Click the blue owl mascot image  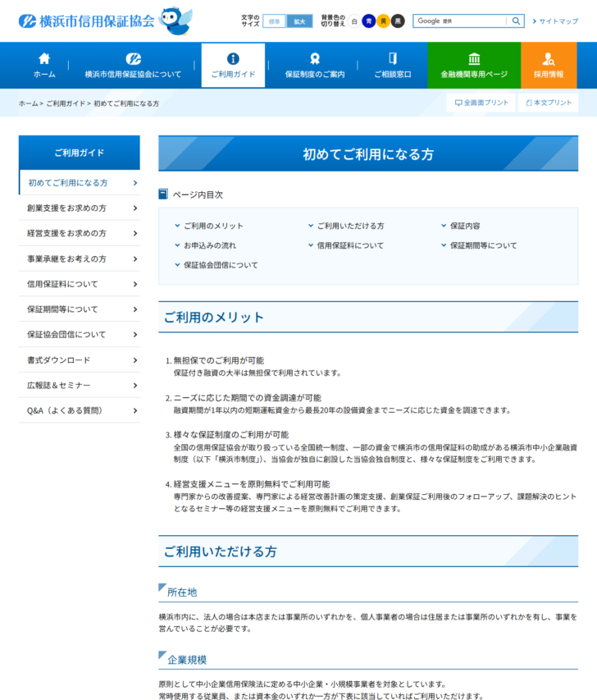(176, 21)
